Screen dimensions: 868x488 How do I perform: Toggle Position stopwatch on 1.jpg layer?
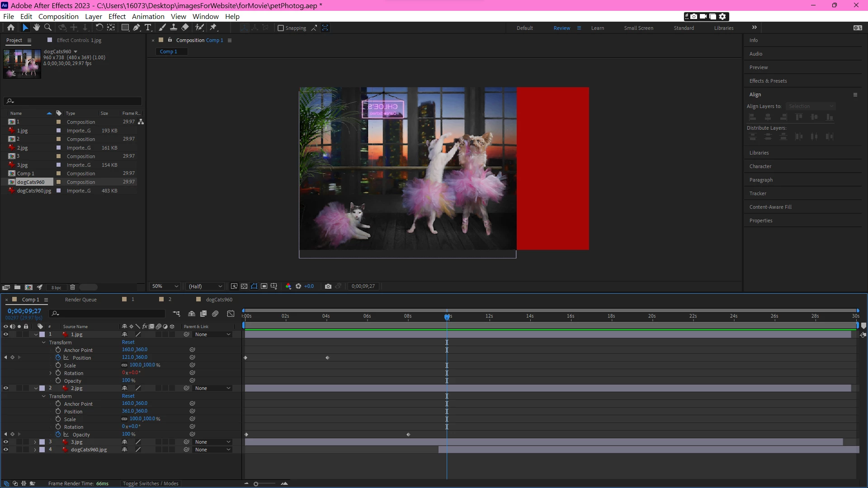[x=58, y=357]
